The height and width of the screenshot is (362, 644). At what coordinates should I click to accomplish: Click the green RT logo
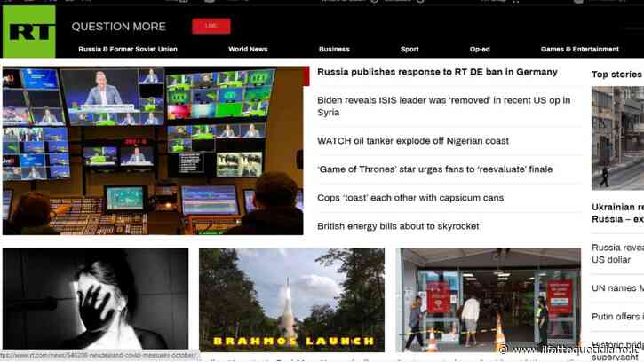pyautogui.click(x=28, y=32)
